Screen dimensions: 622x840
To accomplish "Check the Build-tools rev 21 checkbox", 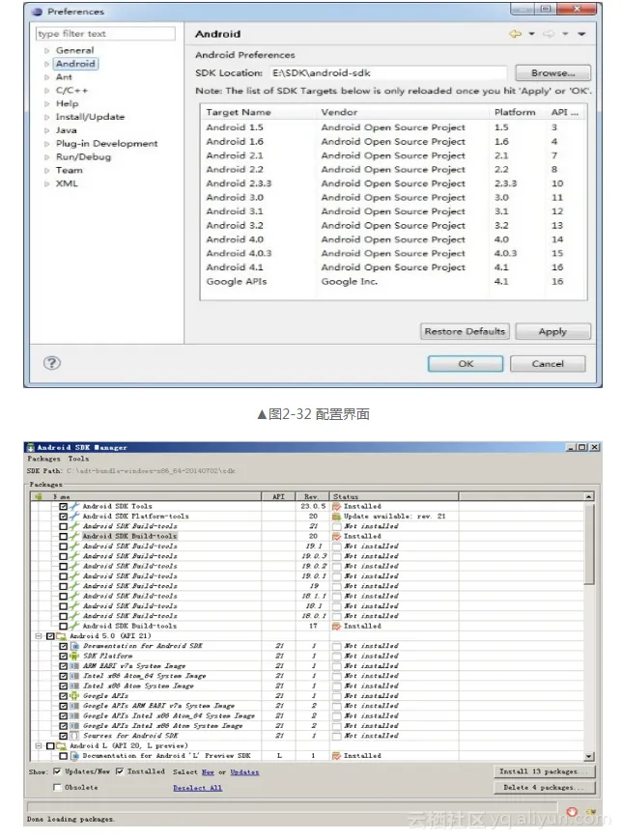I will (63, 526).
